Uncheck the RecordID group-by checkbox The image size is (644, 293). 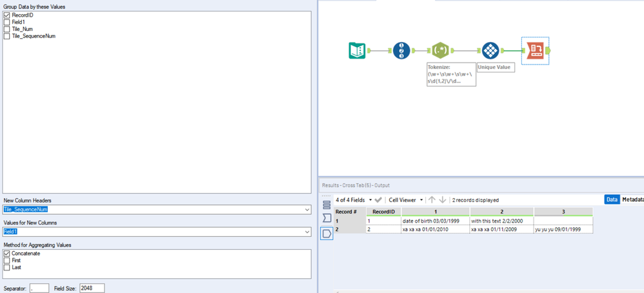point(6,15)
